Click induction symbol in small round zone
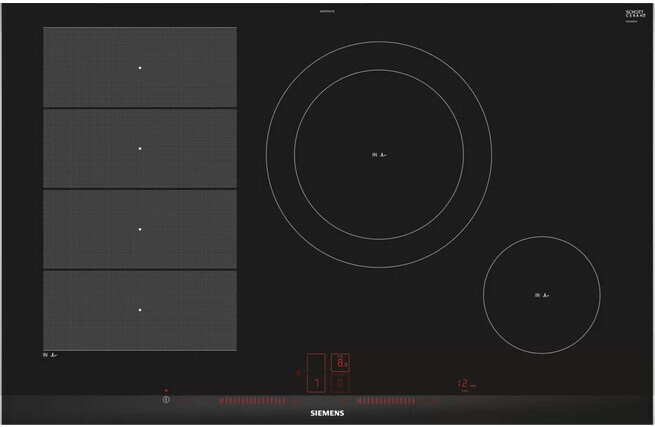Image resolution: width=655 pixels, height=427 pixels. 541,295
